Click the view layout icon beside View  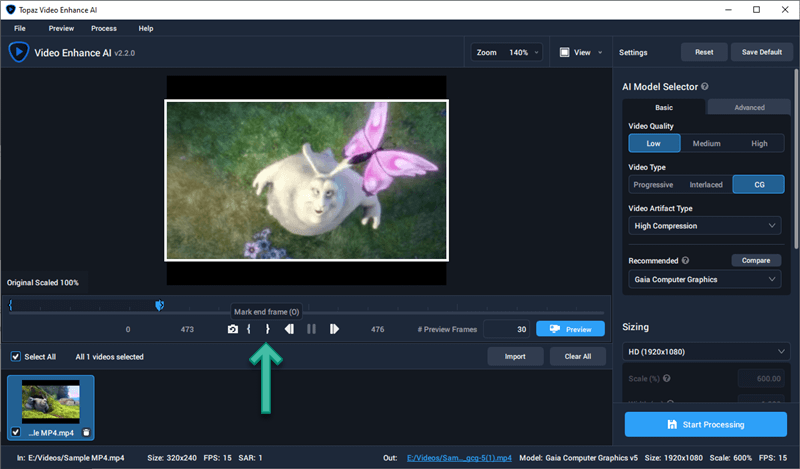pos(564,52)
